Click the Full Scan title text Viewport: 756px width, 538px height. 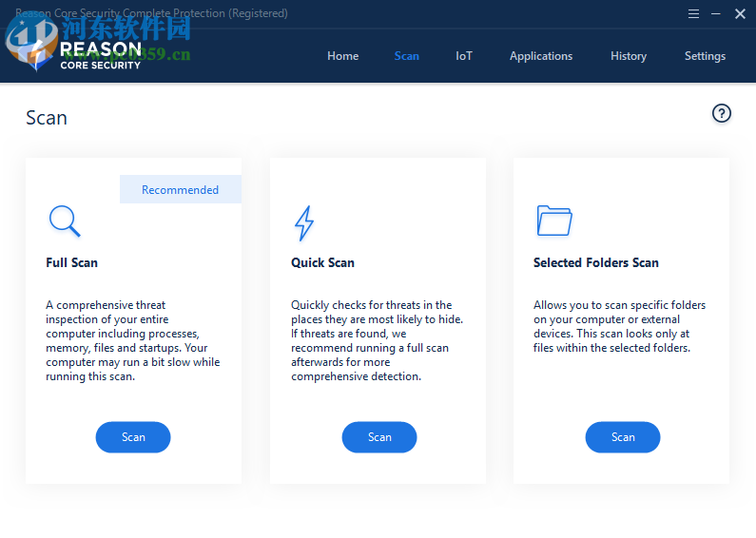click(x=72, y=262)
